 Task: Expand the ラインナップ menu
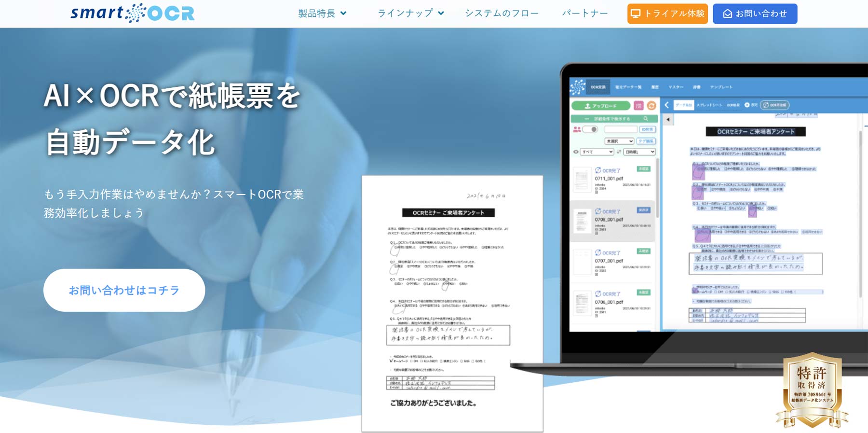coord(410,14)
